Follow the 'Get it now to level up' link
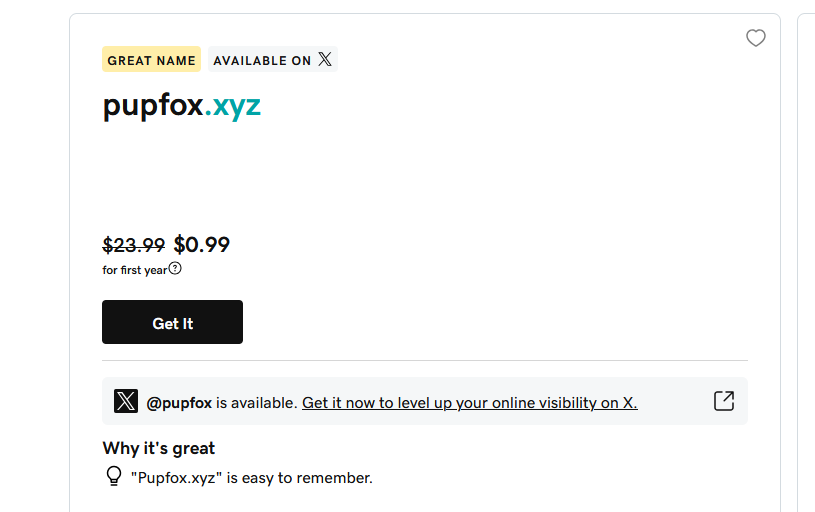815x512 pixels. point(470,403)
